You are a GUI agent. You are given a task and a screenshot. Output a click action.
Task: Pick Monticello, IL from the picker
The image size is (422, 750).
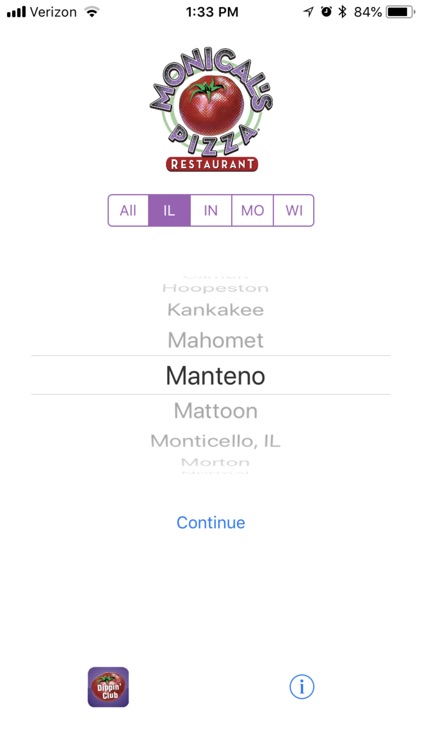[x=216, y=441]
